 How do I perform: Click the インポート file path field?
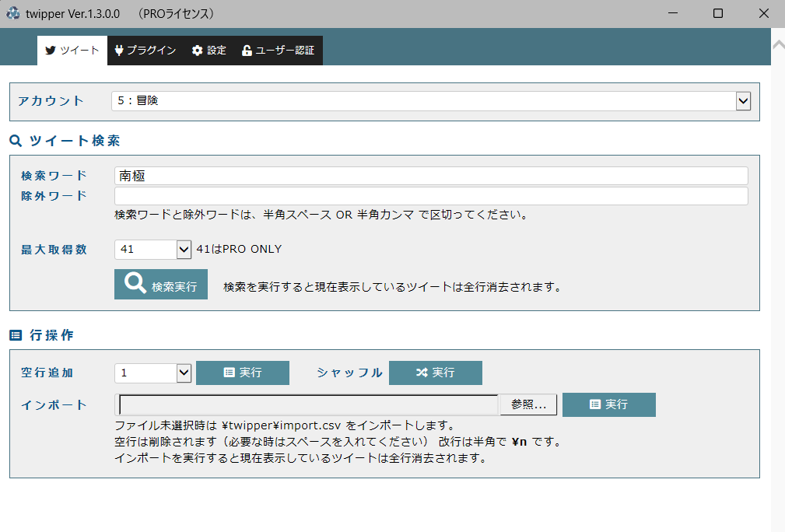pos(307,404)
